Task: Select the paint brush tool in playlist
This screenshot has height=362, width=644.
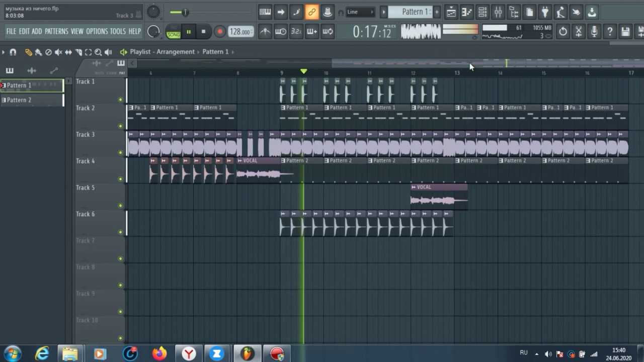Action: click(x=38, y=52)
